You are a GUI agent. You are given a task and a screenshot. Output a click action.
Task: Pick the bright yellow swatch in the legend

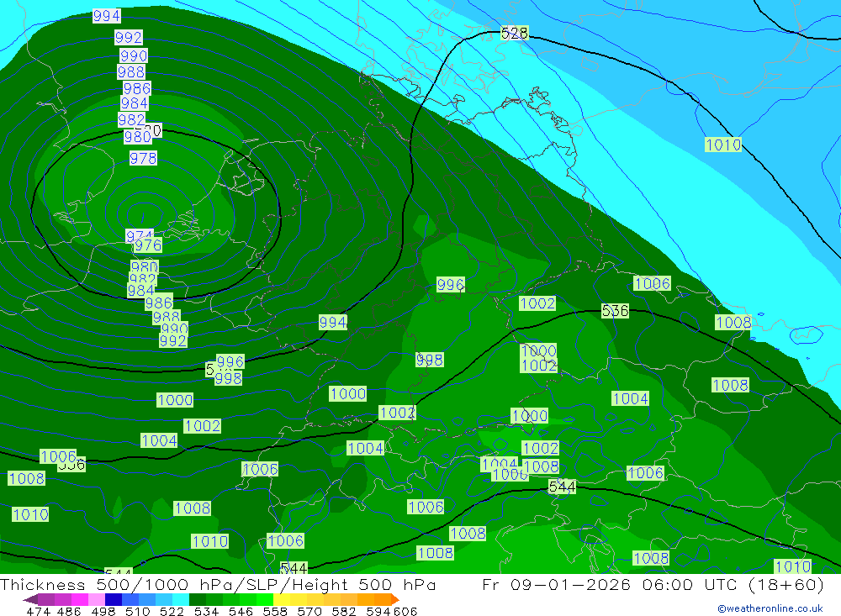282,599
